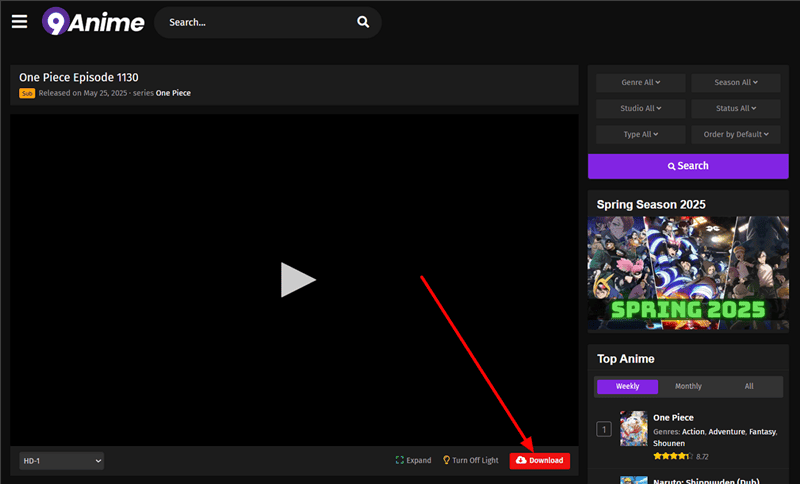The height and width of the screenshot is (484, 800).
Task: Open the Studio All filter
Action: 641,109
